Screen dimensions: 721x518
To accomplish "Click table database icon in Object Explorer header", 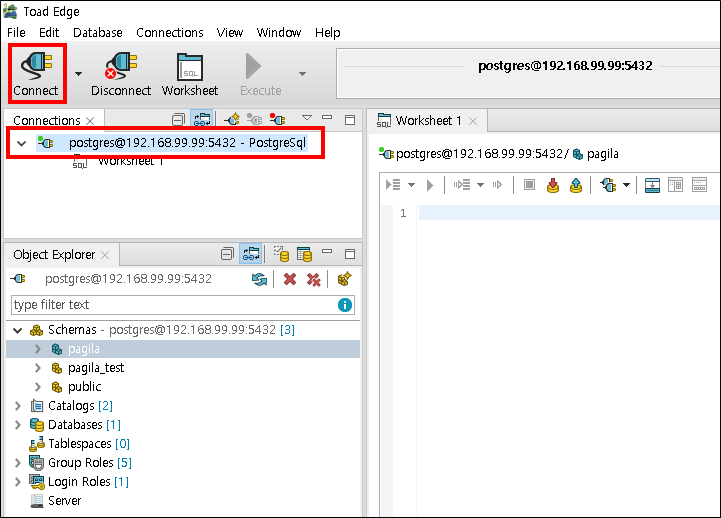I will (304, 254).
